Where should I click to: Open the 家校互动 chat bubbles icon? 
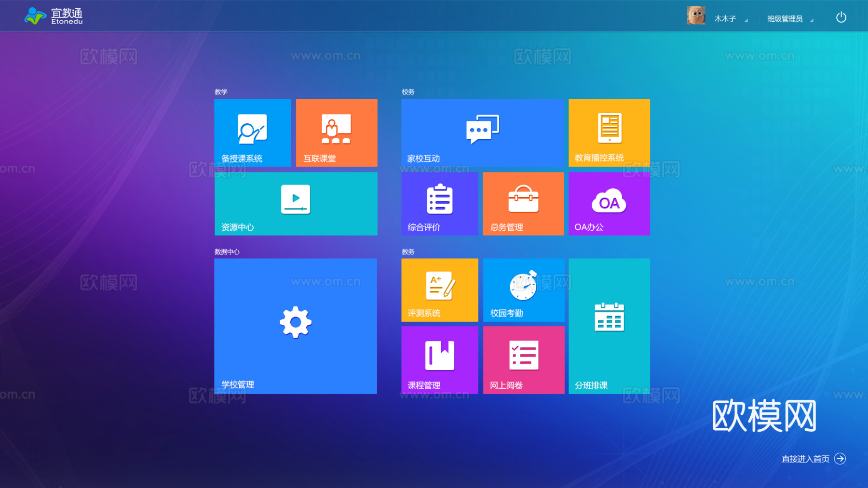483,129
